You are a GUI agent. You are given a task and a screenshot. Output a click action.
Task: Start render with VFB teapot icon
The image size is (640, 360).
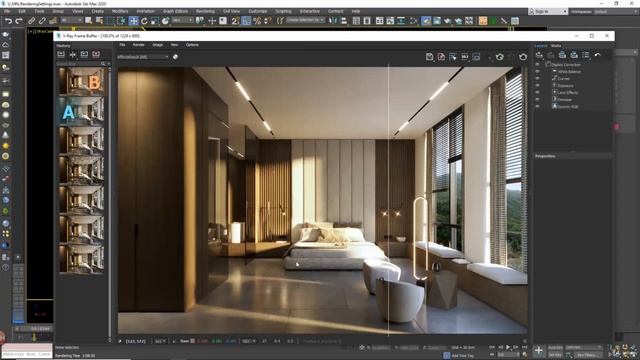point(523,57)
